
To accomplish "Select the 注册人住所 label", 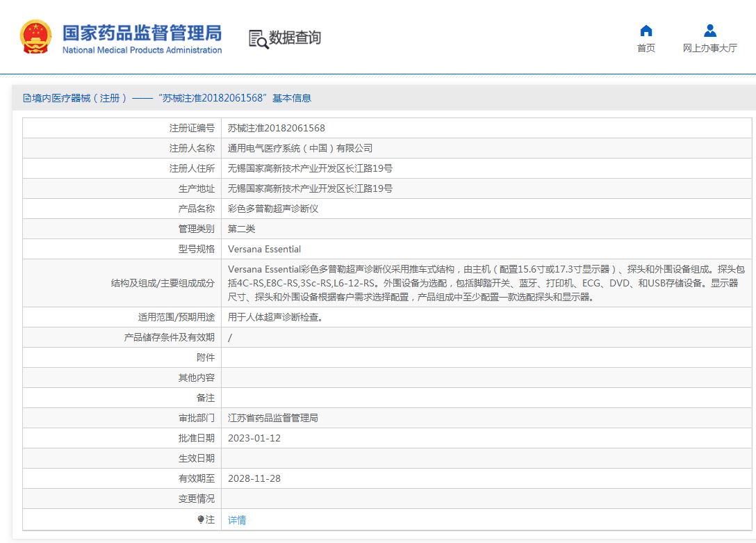I will 192,169.
